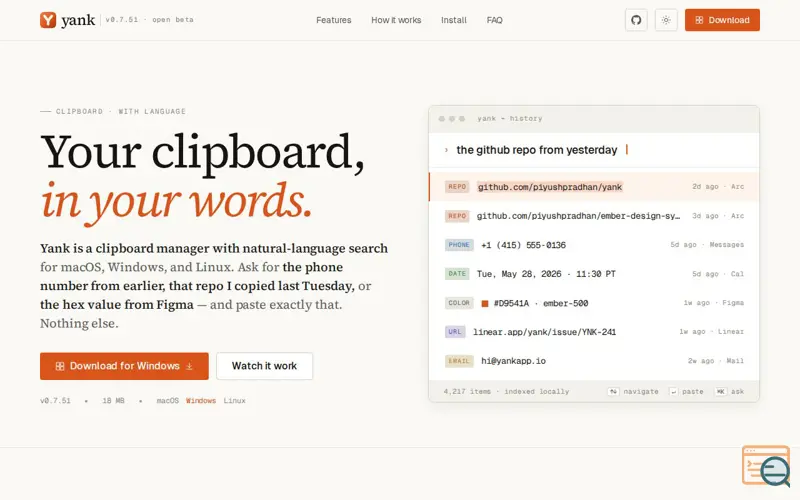The height and width of the screenshot is (500, 800).
Task: Open the Features nav item
Action: pos(334,20)
